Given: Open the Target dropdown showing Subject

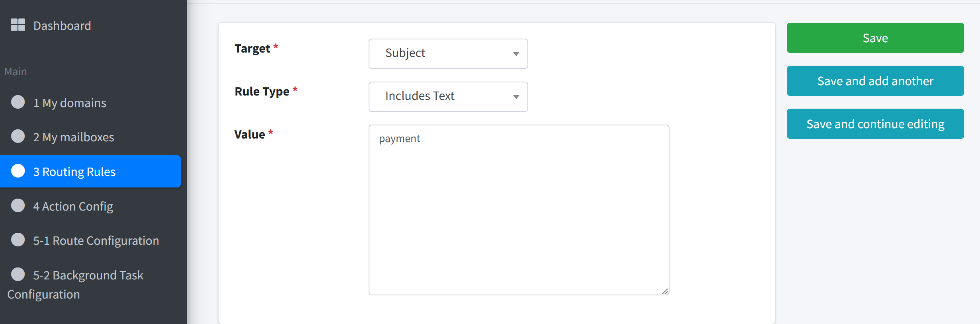Looking at the screenshot, I should pyautogui.click(x=448, y=54).
